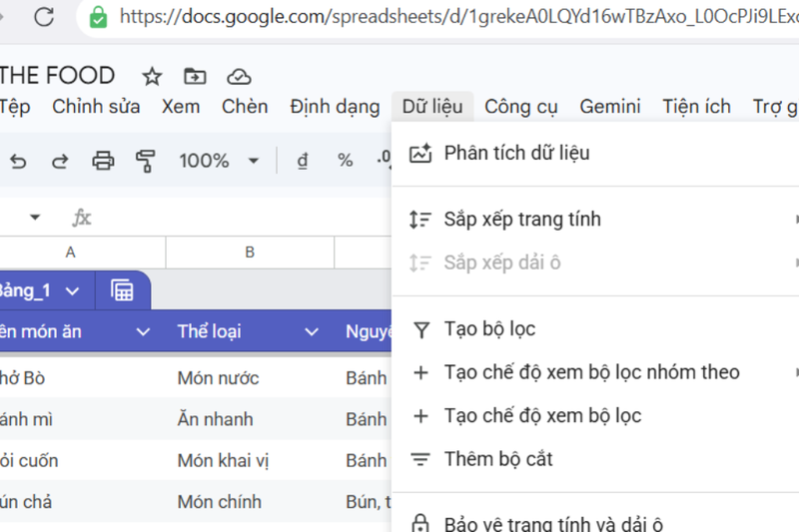The height and width of the screenshot is (532, 799).
Task: Click the Phân tích dữ liệu chart icon
Action: click(x=420, y=154)
